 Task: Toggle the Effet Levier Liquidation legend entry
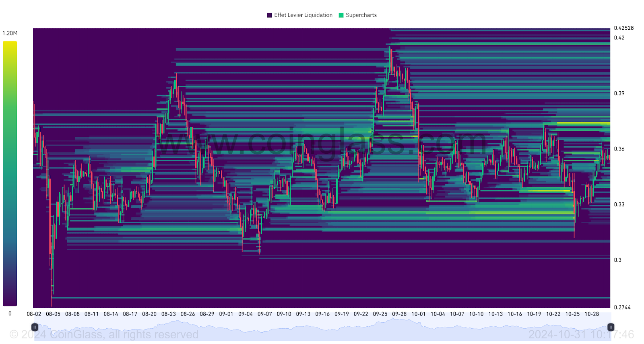tap(300, 15)
